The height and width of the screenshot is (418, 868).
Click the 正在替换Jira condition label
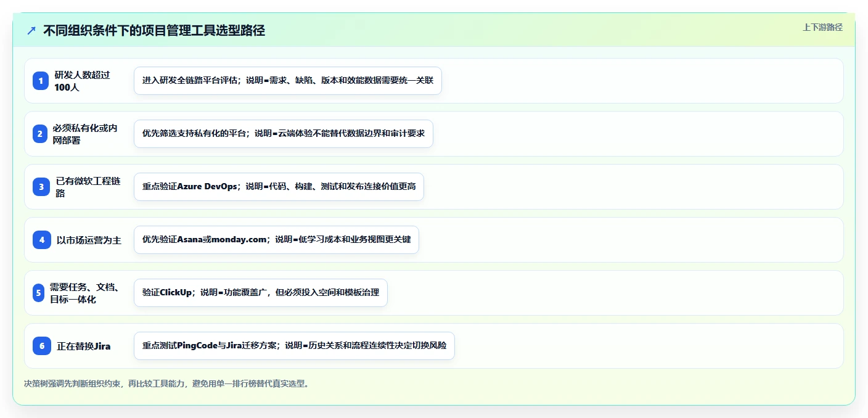coord(84,346)
